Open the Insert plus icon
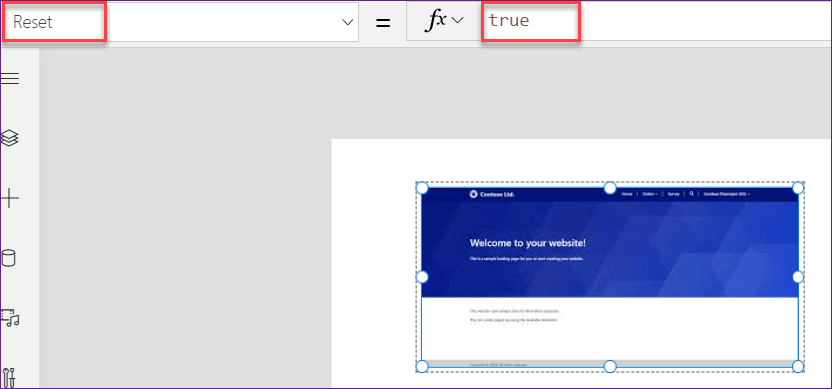The image size is (832, 389). [x=10, y=199]
